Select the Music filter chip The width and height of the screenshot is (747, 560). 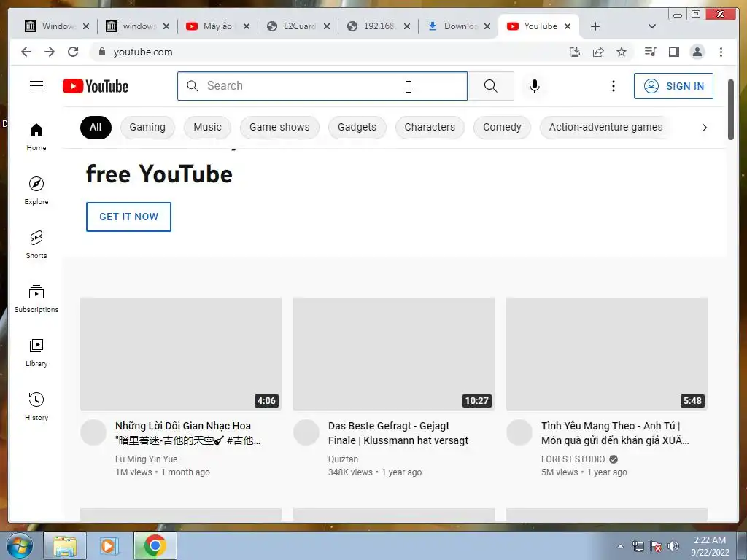[207, 127]
